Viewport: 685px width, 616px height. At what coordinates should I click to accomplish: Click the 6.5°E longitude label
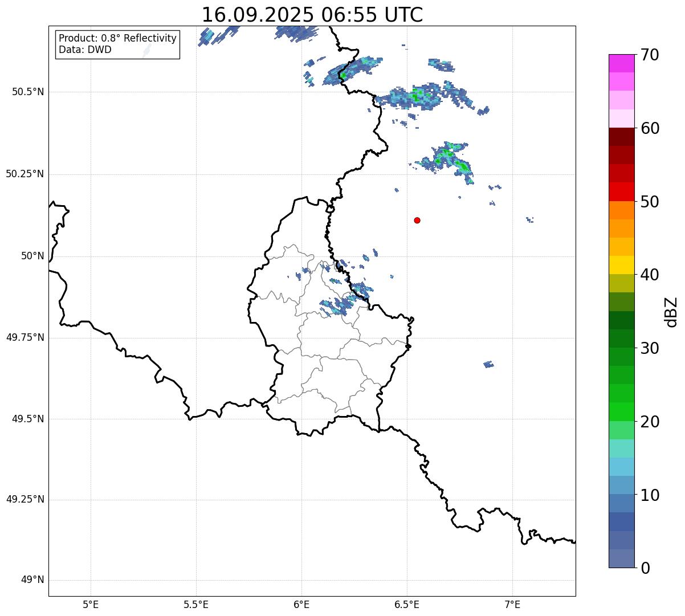click(407, 604)
